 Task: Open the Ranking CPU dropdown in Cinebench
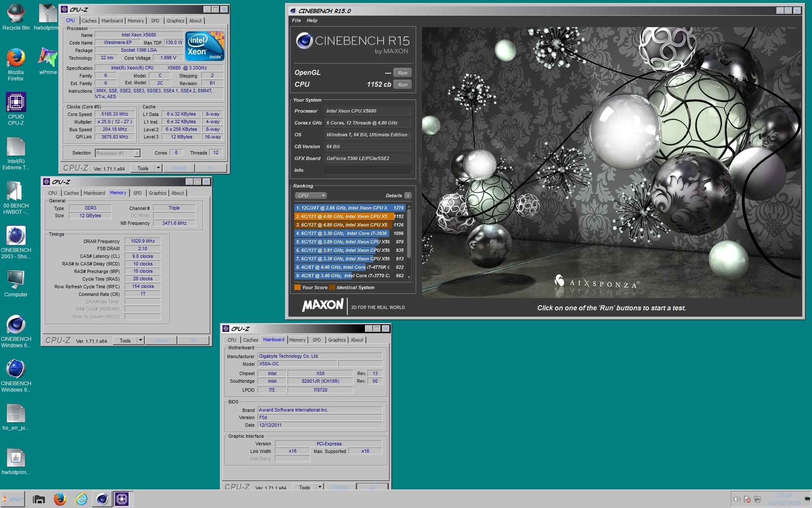coord(311,196)
